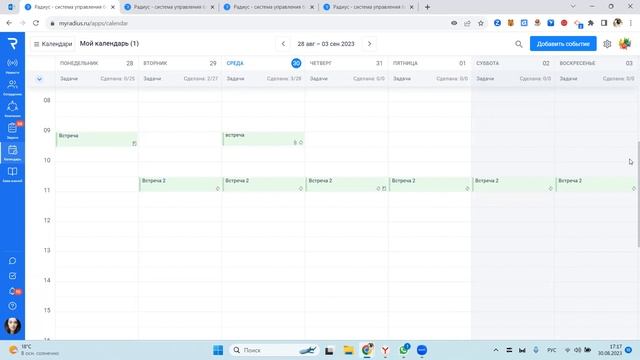This screenshot has height=360, width=640.
Task: Open the notifications icon with red badge
Action: (13, 291)
